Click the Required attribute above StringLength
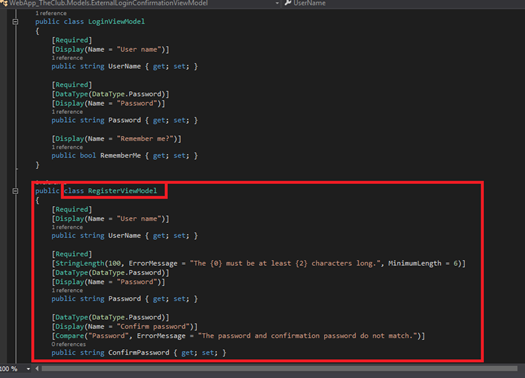The width and height of the screenshot is (525, 378). [72, 254]
